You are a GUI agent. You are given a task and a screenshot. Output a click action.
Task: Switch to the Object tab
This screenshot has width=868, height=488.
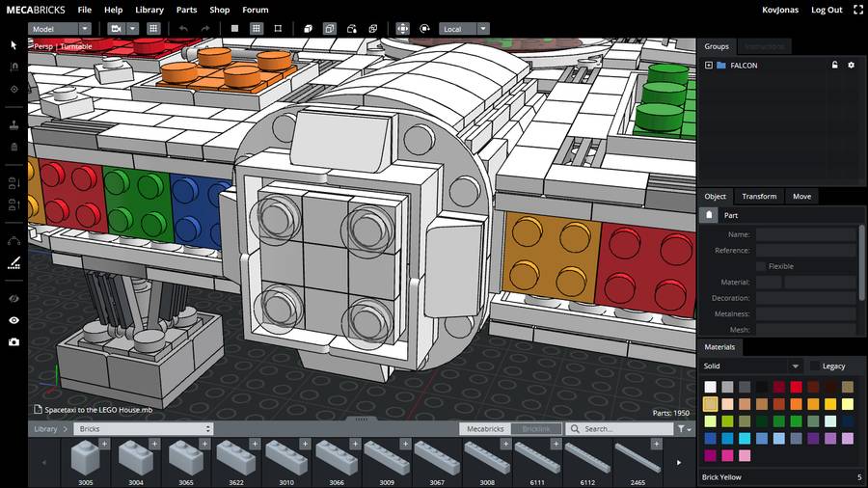(716, 197)
